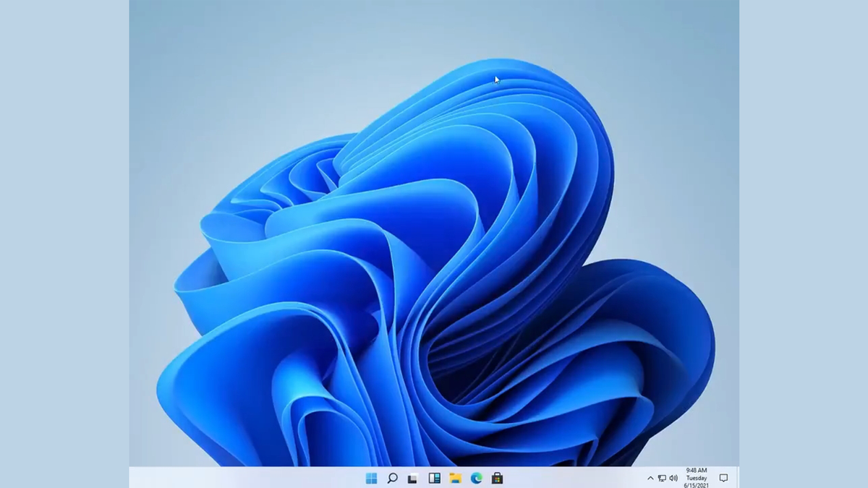This screenshot has width=868, height=488.
Task: Click the speaker icon in the system tray
Action: pos(673,478)
